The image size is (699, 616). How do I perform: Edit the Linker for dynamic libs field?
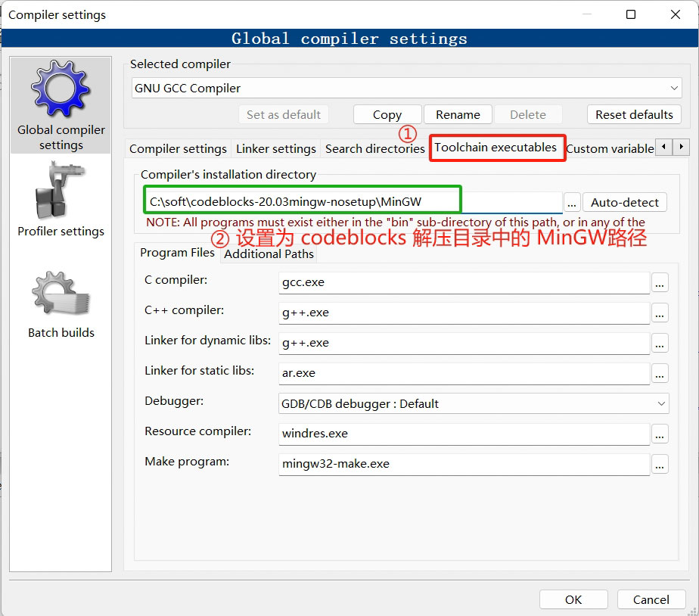click(x=464, y=343)
